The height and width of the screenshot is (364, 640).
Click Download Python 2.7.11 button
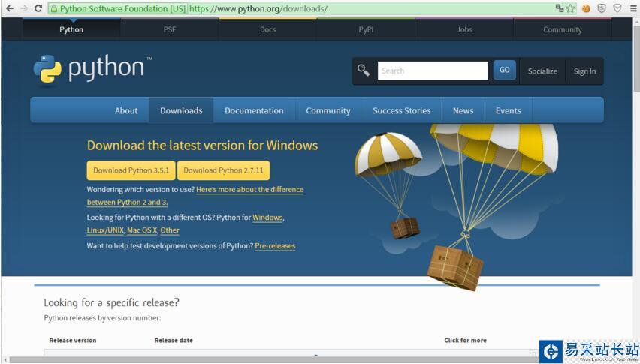point(223,170)
